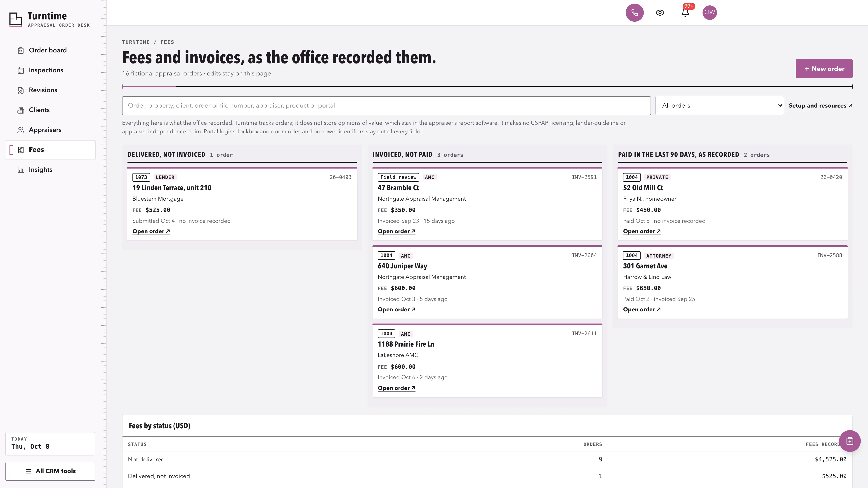Open the All orders filter dropdown
The width and height of the screenshot is (868, 488).
tap(719, 106)
